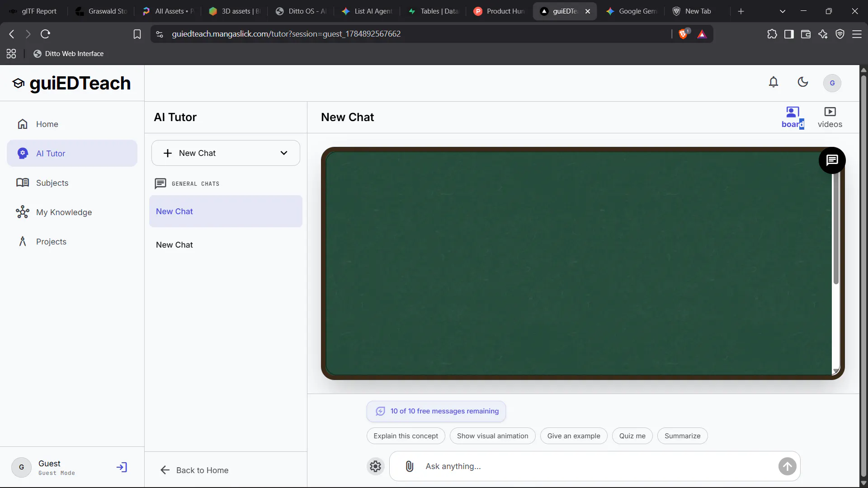Click the free messages remaining badge
Screen dimensions: 868x488
pos(436,411)
